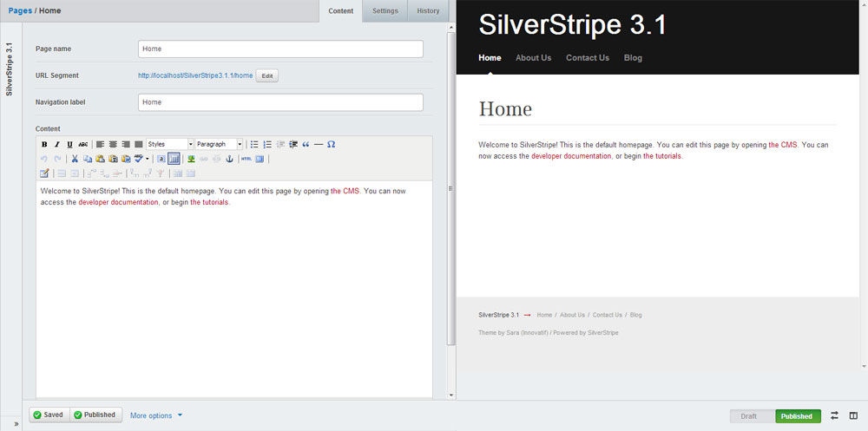Align content text left
Screen dimensions: 868x431
pyautogui.click(x=100, y=144)
